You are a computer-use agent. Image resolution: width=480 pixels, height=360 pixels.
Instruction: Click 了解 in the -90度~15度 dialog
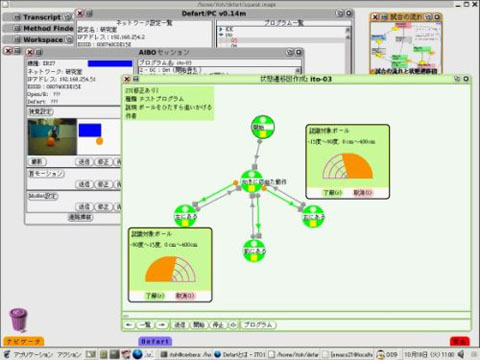(x=155, y=296)
